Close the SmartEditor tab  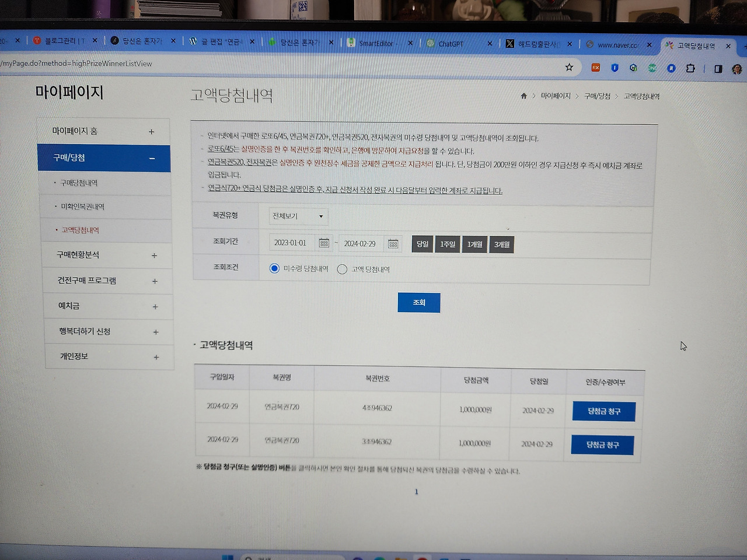(x=410, y=43)
